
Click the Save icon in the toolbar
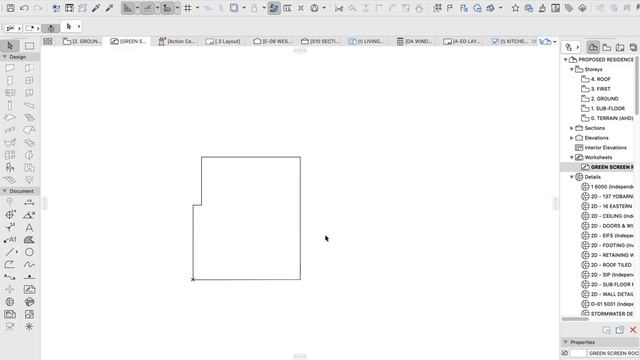coord(11,8)
